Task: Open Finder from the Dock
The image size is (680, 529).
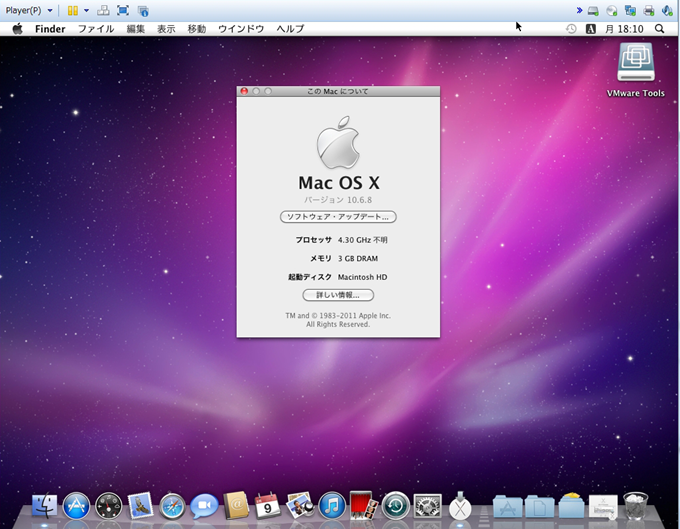Action: pos(44,506)
